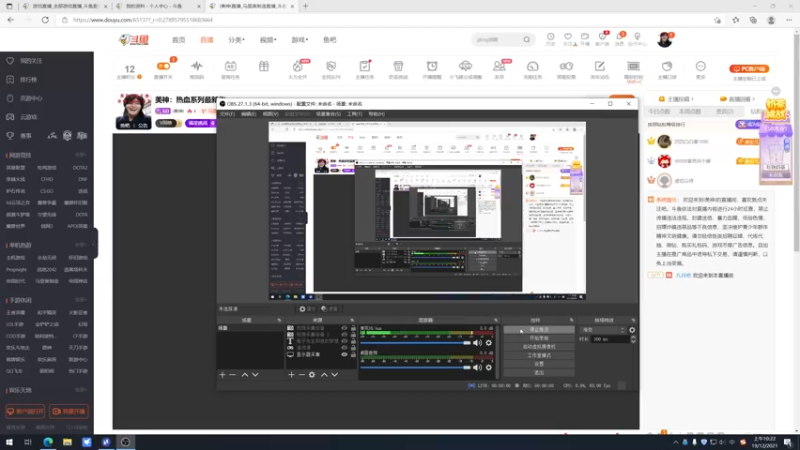Expand the 游戏 dropdown in Douyu nav

(299, 40)
